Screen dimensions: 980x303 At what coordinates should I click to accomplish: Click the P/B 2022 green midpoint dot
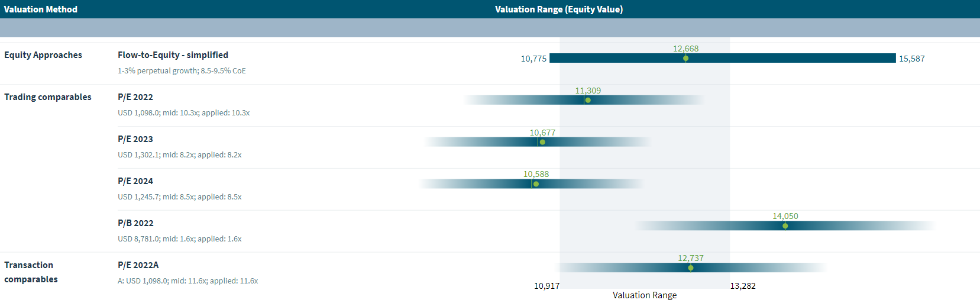785,226
